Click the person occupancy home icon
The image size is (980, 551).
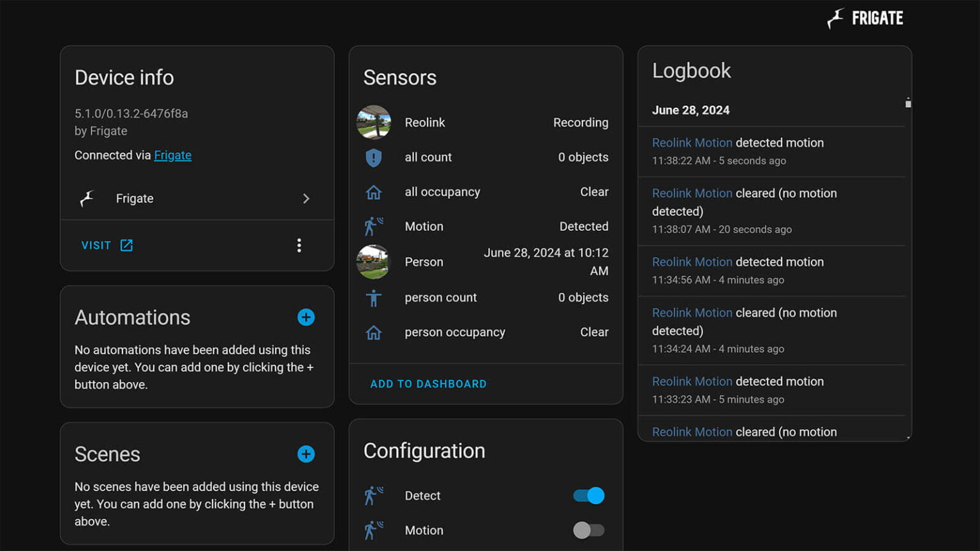pos(374,332)
